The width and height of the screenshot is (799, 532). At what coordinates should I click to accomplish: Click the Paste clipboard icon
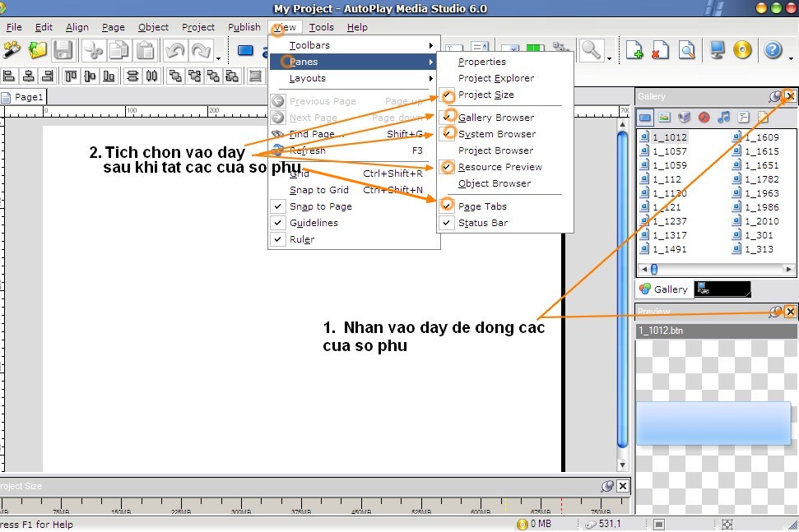point(146,50)
